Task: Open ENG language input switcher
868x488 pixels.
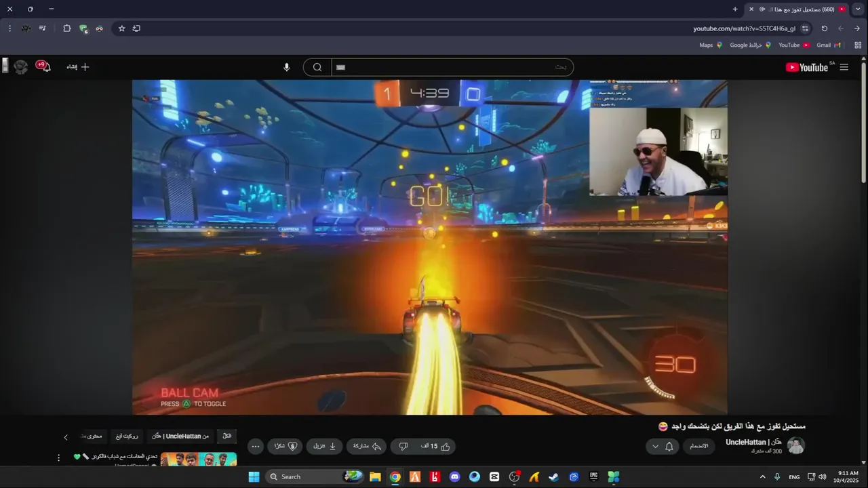Action: tap(794, 477)
